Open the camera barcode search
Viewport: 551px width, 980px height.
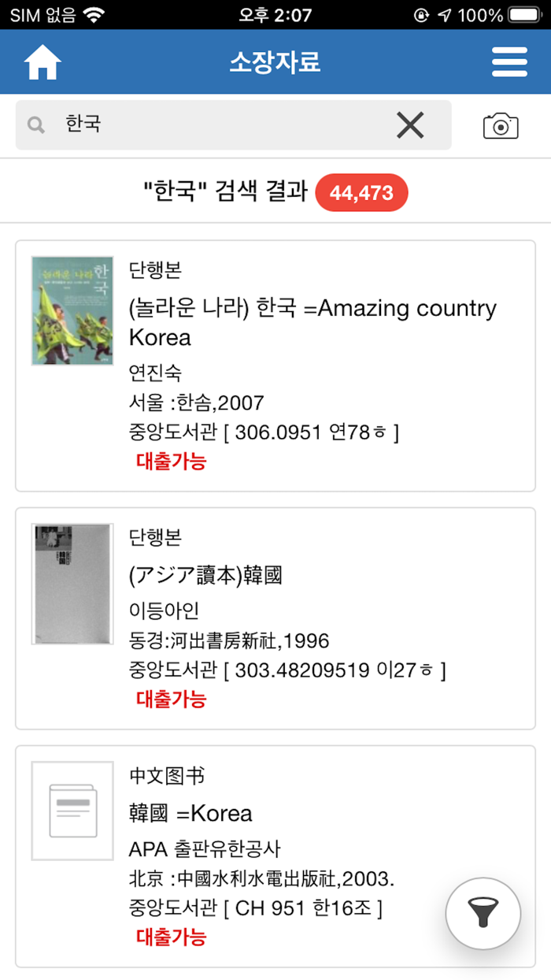[x=501, y=124]
